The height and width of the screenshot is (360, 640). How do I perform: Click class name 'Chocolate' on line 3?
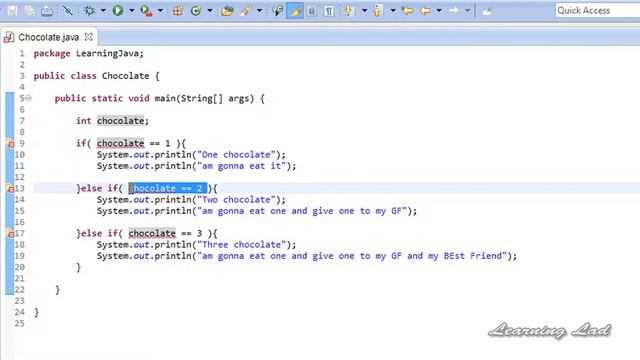125,76
